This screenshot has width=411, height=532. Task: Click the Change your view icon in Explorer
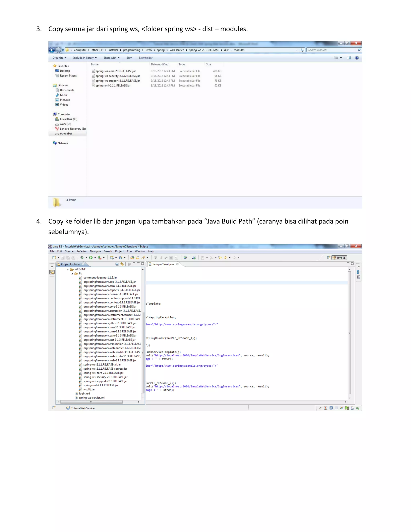point(336,58)
